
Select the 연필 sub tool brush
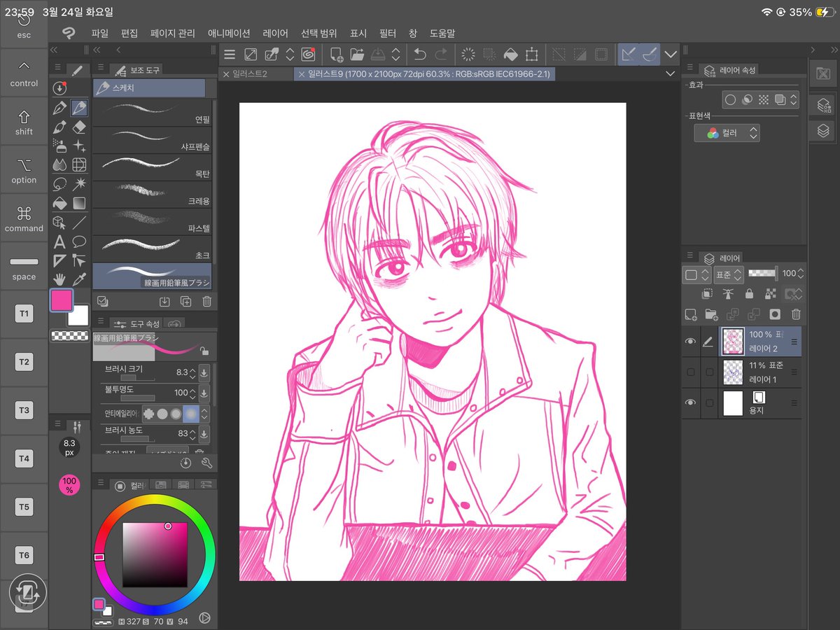152,113
